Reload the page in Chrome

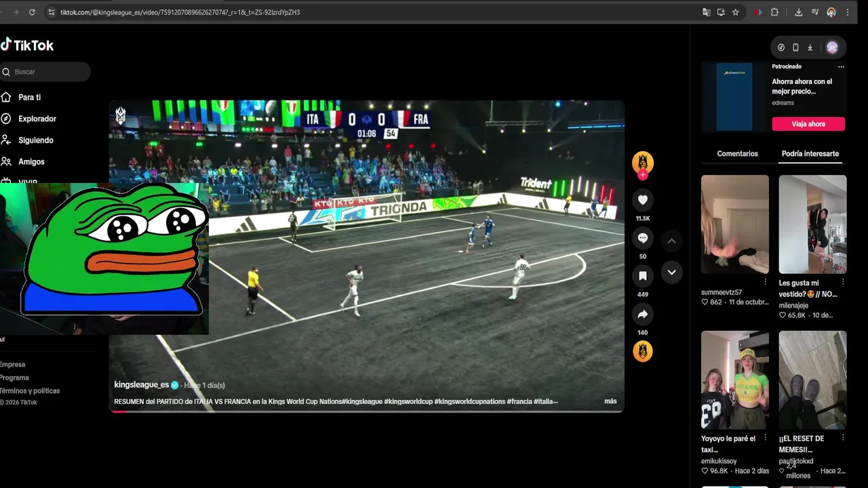click(32, 12)
